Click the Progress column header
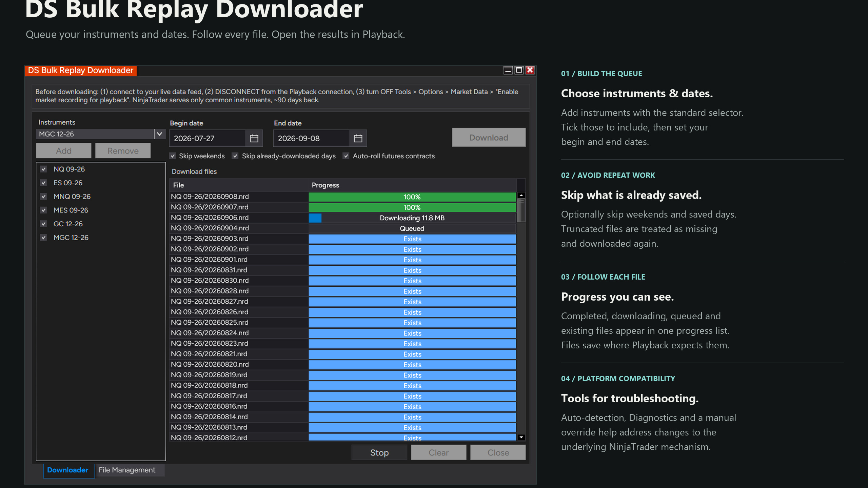This screenshot has height=488, width=868. [x=412, y=185]
